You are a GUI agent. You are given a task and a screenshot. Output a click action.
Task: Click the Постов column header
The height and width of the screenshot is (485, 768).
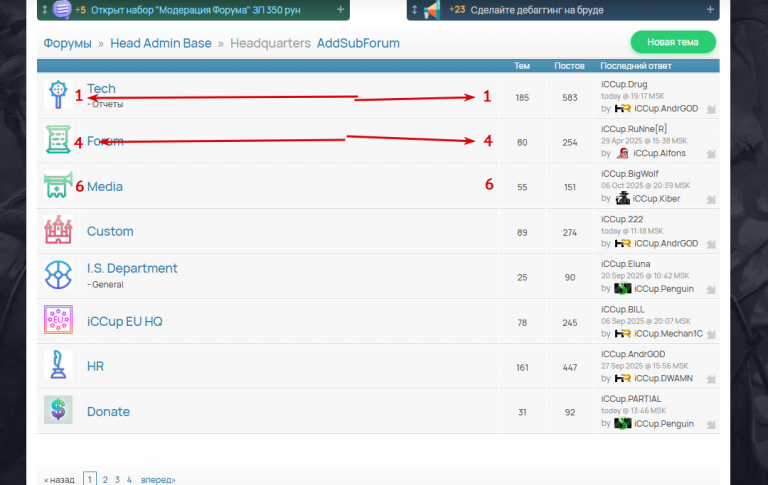click(570, 66)
